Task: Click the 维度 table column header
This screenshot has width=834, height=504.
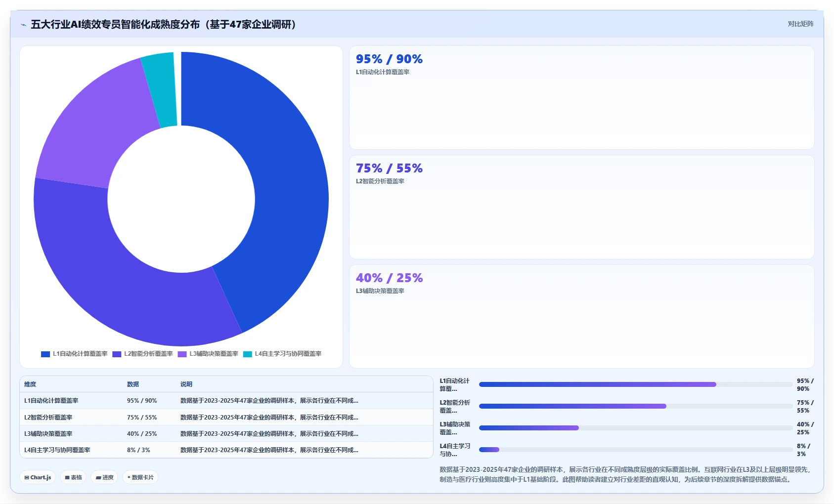Action: [30, 384]
